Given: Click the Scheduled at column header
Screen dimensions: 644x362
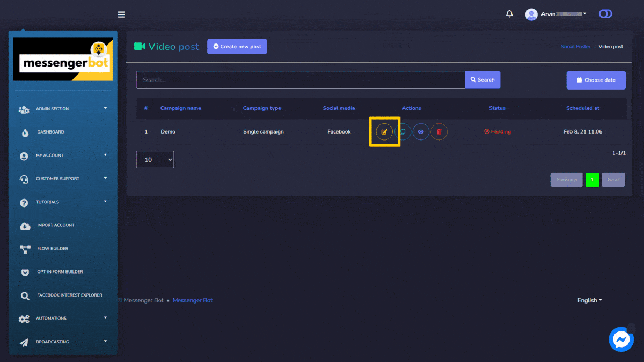Looking at the screenshot, I should [x=583, y=108].
